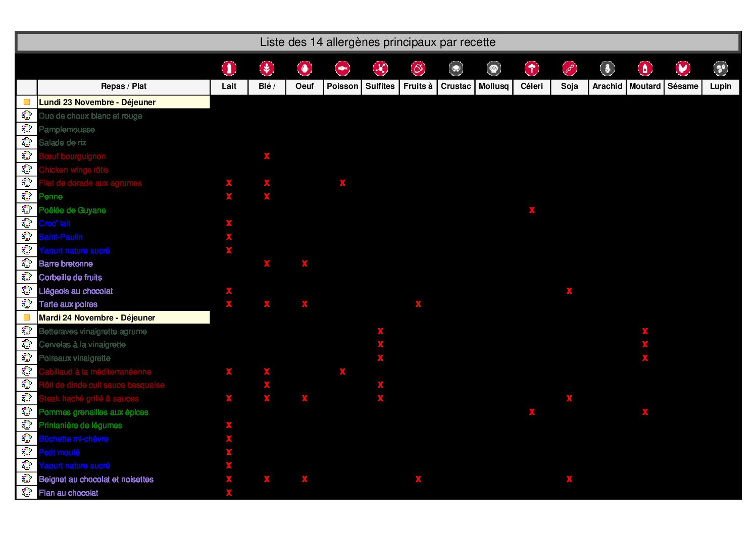This screenshot has width=756, height=534.
Task: Click 'Beignet au chocolat et noisettes' dish
Action: (96, 479)
